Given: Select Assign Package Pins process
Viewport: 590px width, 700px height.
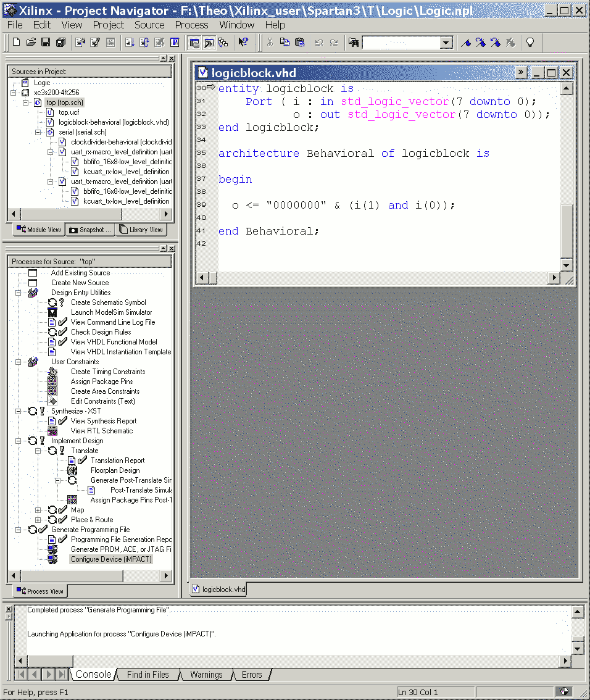Looking at the screenshot, I should tap(102, 381).
